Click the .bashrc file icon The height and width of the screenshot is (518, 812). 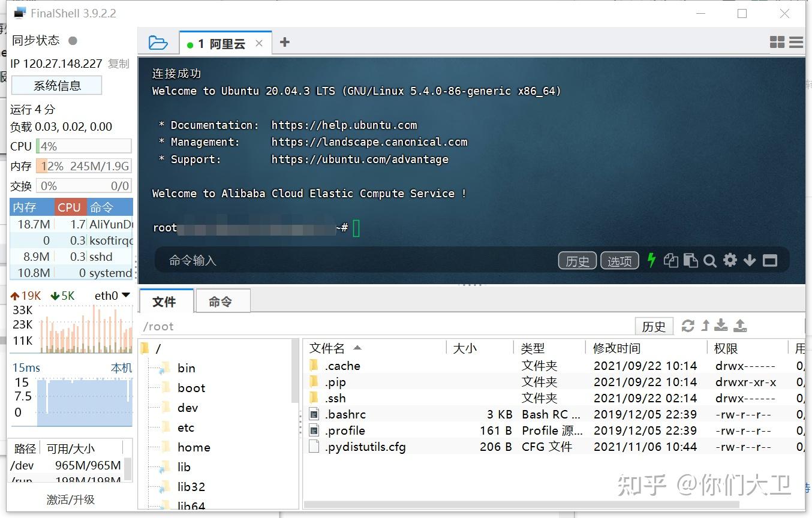click(x=314, y=414)
